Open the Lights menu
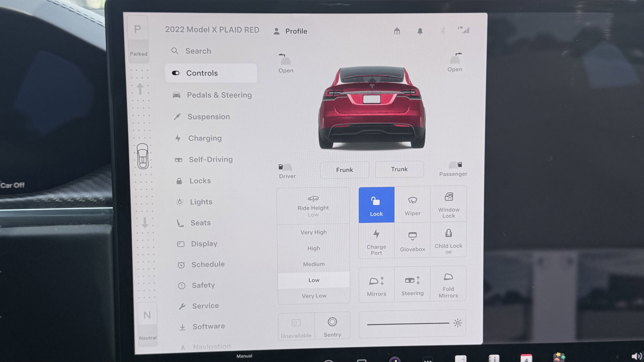 (x=194, y=202)
